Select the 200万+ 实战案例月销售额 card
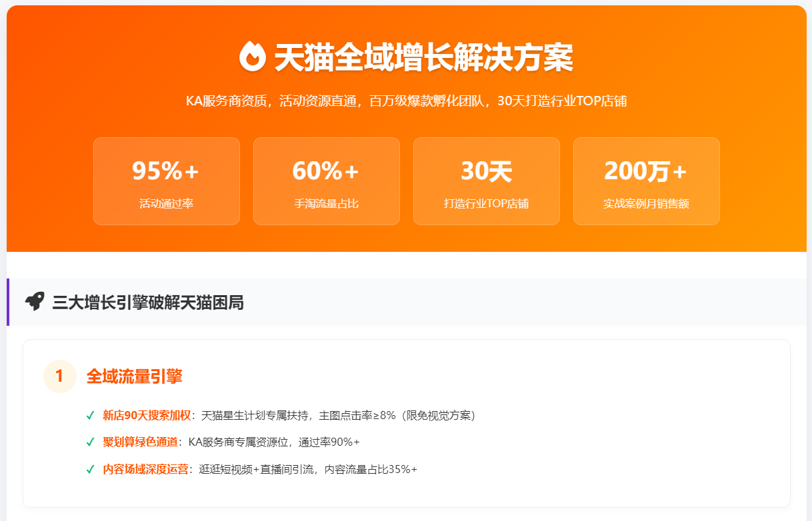812x521 pixels. [x=647, y=181]
